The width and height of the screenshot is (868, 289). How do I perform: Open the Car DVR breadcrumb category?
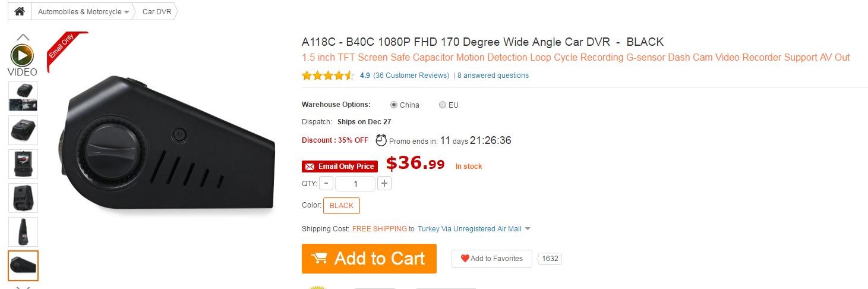point(157,12)
